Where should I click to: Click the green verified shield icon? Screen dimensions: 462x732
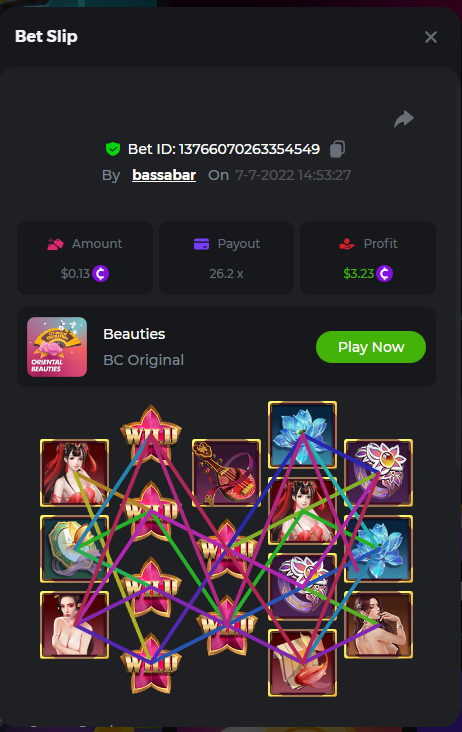click(x=112, y=149)
